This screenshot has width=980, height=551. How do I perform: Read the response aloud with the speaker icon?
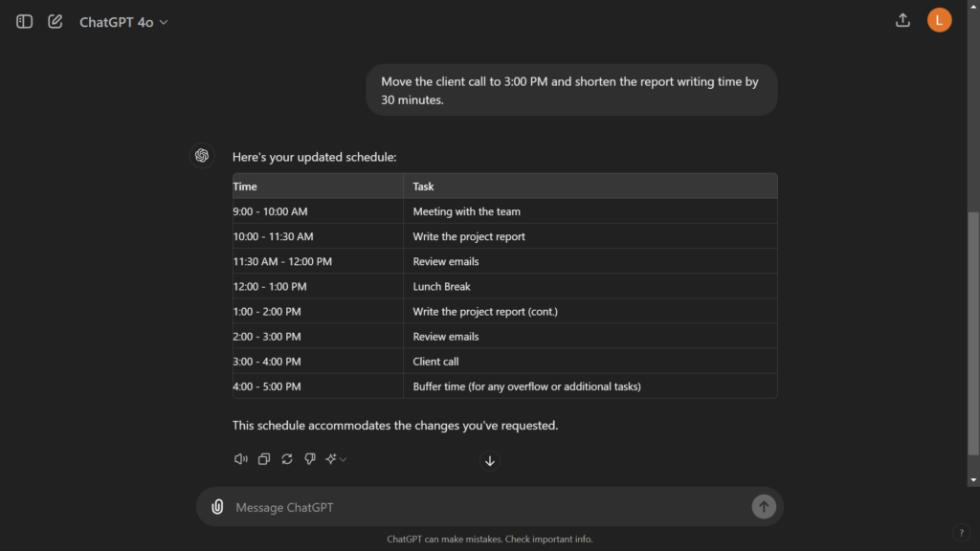coord(240,459)
